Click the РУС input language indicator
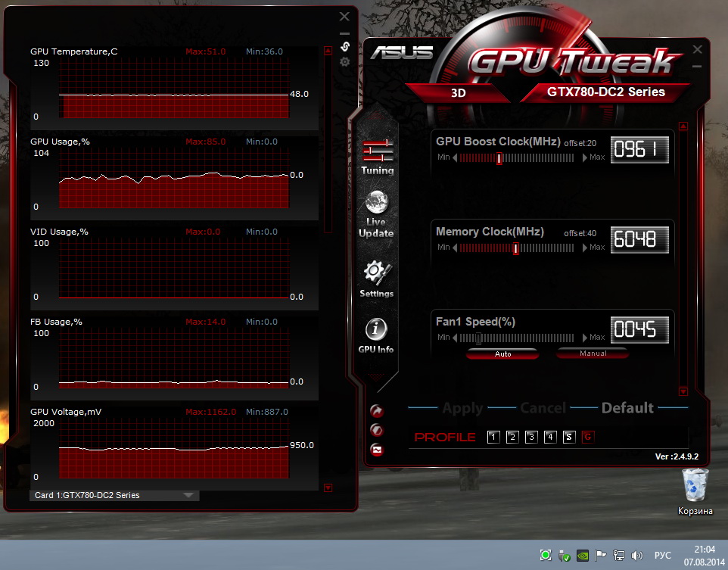This screenshot has width=728, height=570. coord(662,555)
